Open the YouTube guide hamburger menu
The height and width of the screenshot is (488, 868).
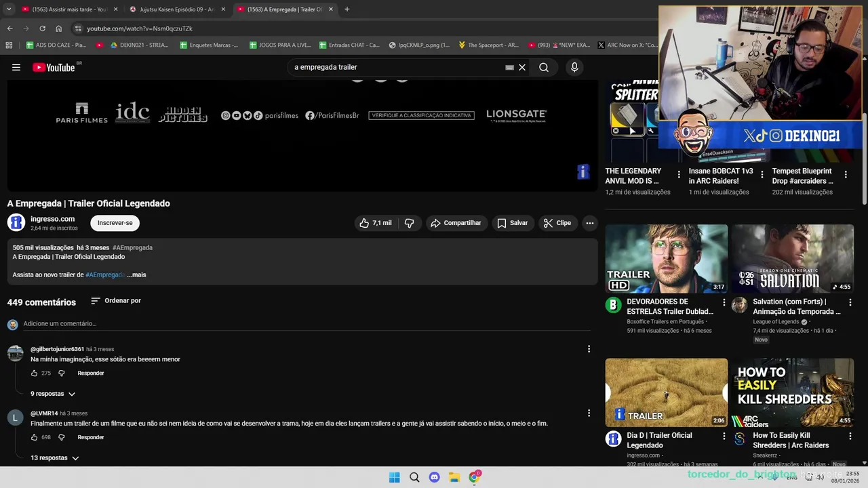16,67
